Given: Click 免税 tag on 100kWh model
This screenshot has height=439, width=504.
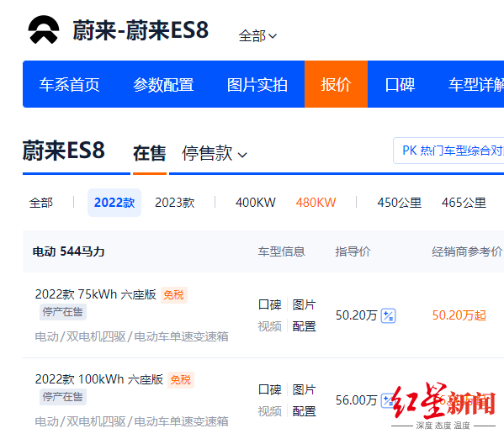Looking at the screenshot, I should [x=181, y=380].
